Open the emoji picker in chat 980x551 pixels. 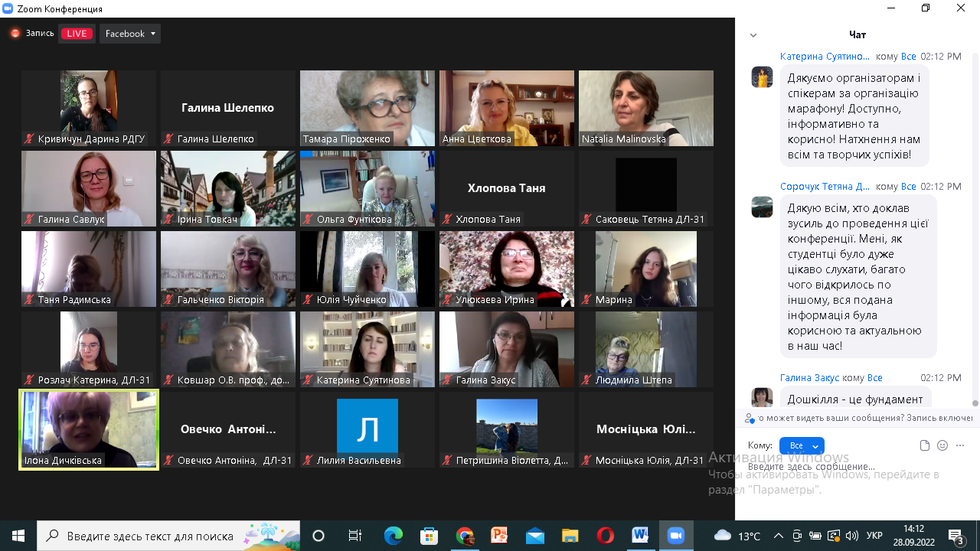tap(942, 445)
